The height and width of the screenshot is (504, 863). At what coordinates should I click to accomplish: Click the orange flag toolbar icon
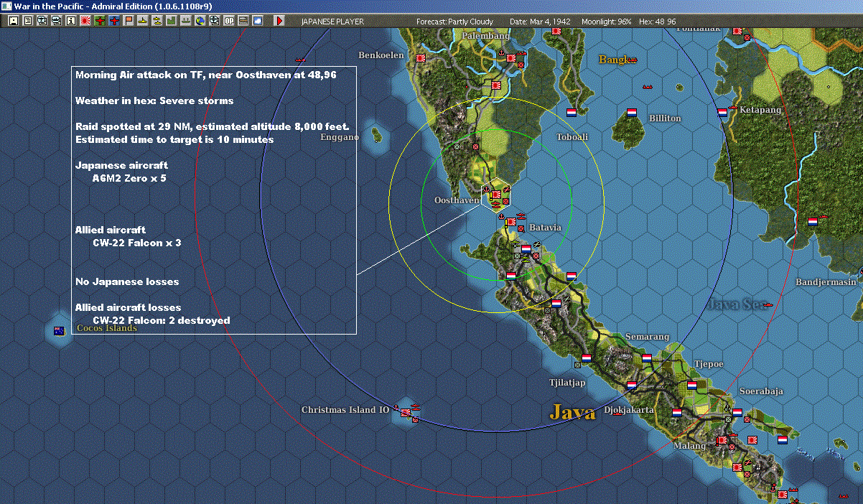tap(129, 21)
